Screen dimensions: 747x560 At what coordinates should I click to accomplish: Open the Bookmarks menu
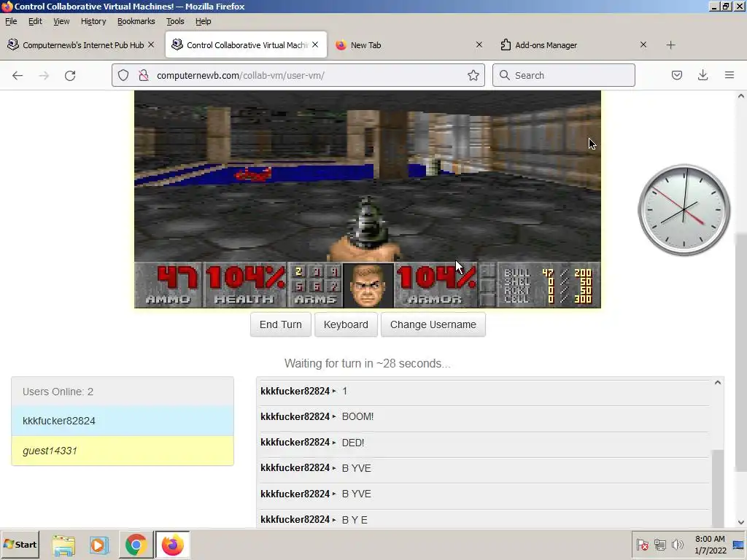coord(136,21)
